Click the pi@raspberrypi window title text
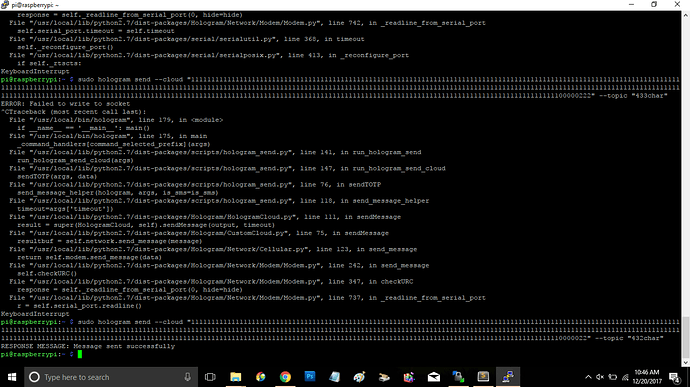Viewport: 690px width, 387px height. (35, 5)
